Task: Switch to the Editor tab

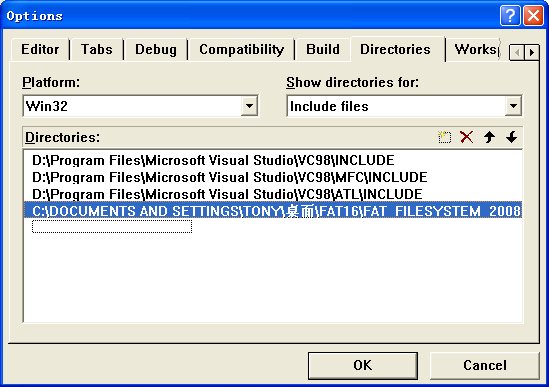Action: tap(40, 49)
